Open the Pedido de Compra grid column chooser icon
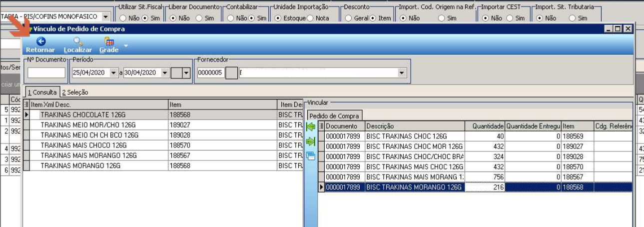The image size is (644, 227). click(321, 126)
